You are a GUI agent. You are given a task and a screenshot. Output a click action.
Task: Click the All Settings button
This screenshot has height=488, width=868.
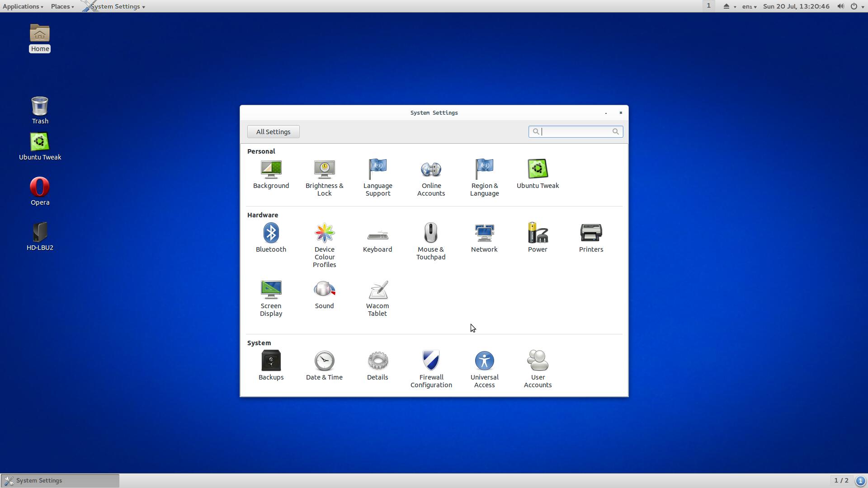click(x=273, y=132)
